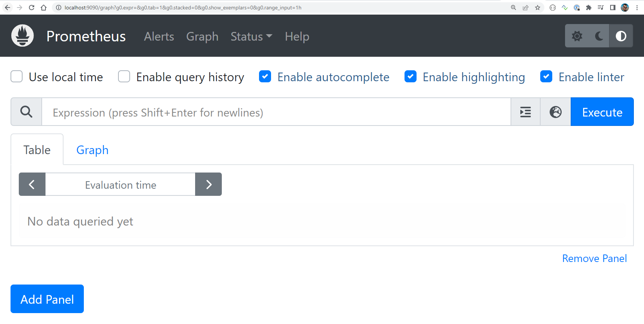Reload the browser page
Image resolution: width=644 pixels, height=324 pixels.
[x=32, y=8]
